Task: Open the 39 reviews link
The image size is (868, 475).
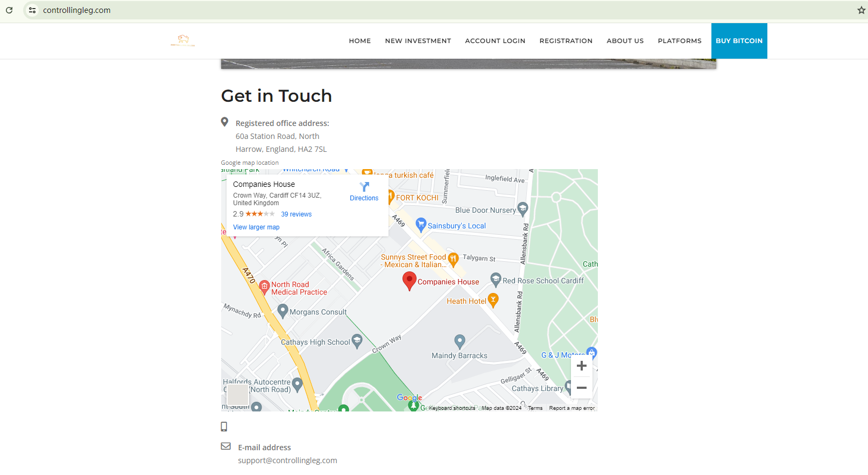Action: [x=296, y=214]
